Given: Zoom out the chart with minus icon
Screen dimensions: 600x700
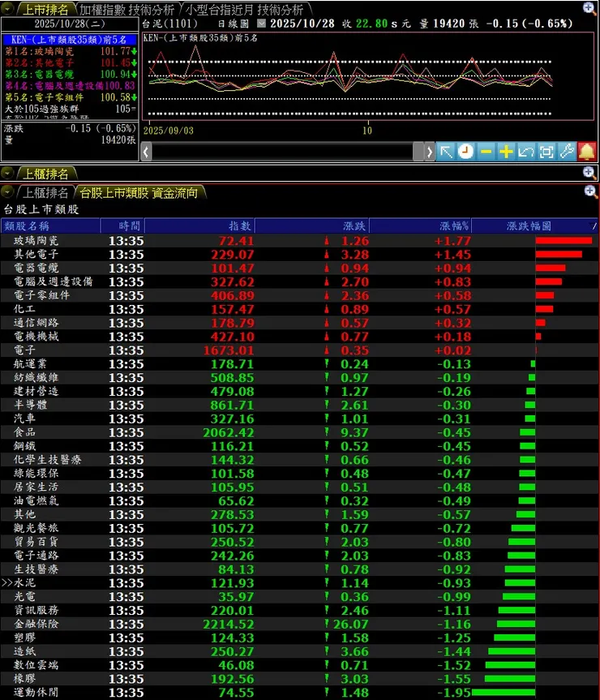Looking at the screenshot, I should (x=486, y=152).
